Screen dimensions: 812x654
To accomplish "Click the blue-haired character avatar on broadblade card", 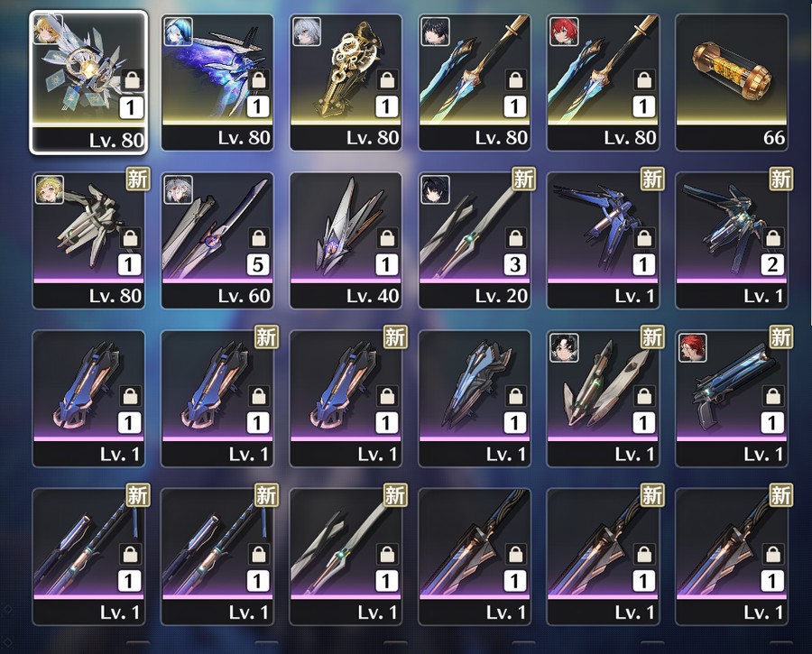I will pos(178,31).
